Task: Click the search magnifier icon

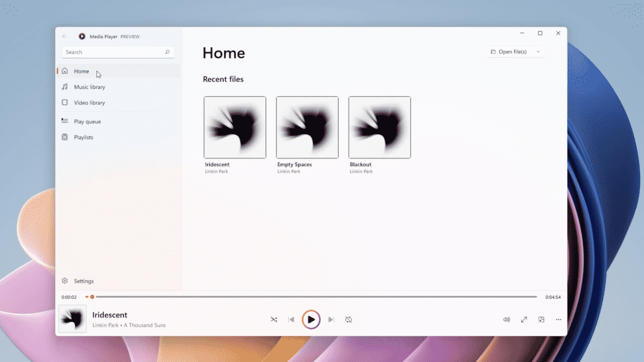Action: [x=167, y=52]
